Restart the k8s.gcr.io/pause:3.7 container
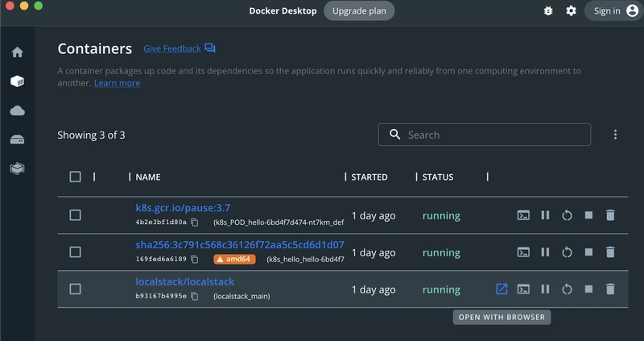This screenshot has height=341, width=644. pos(567,215)
